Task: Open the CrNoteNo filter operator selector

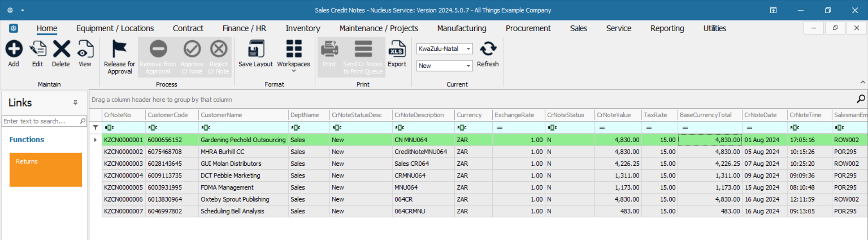Action: (x=109, y=128)
